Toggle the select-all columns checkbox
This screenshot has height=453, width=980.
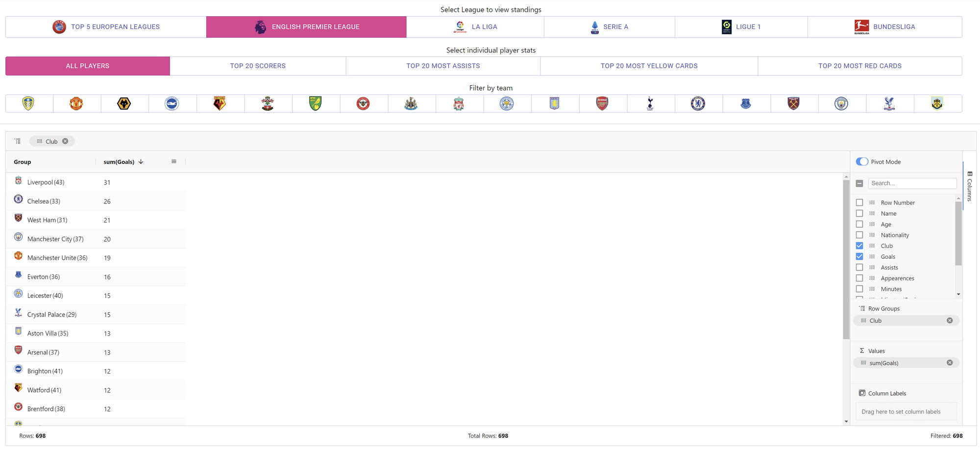pos(859,183)
